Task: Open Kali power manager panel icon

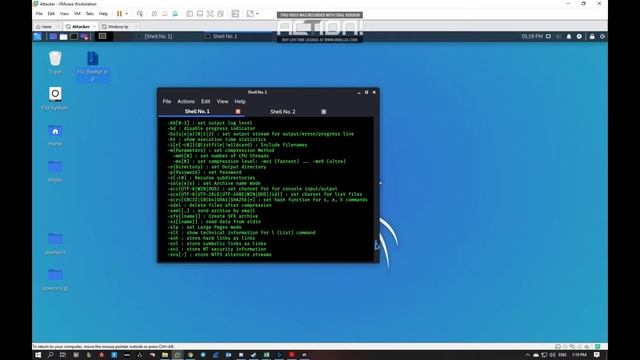Action: tap(579, 36)
